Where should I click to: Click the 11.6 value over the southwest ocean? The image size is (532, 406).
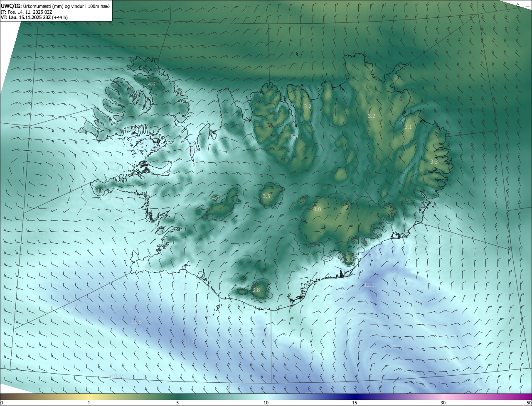[136, 322]
